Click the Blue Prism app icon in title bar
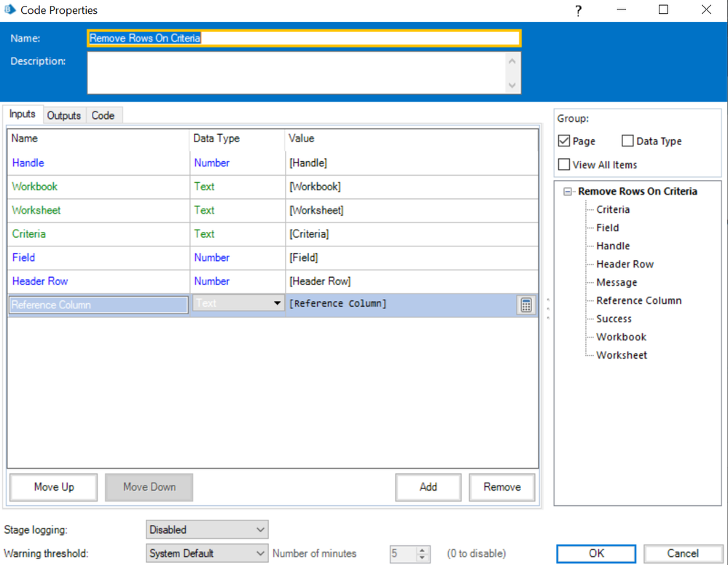 click(9, 10)
